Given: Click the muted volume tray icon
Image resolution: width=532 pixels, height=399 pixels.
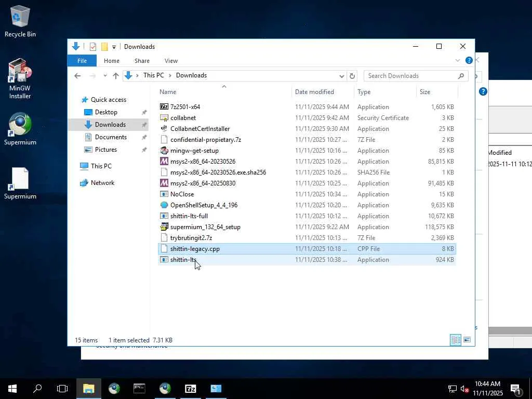Looking at the screenshot, I should tap(464, 389).
